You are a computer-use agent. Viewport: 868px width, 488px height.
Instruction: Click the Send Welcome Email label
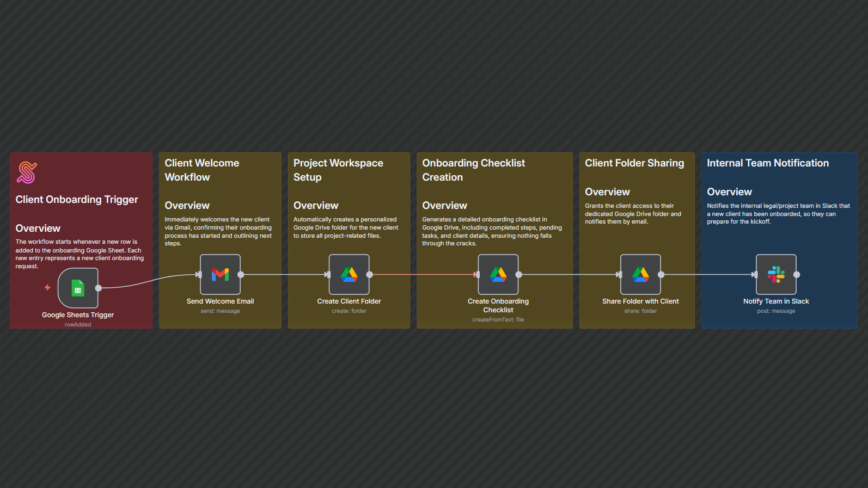220,301
